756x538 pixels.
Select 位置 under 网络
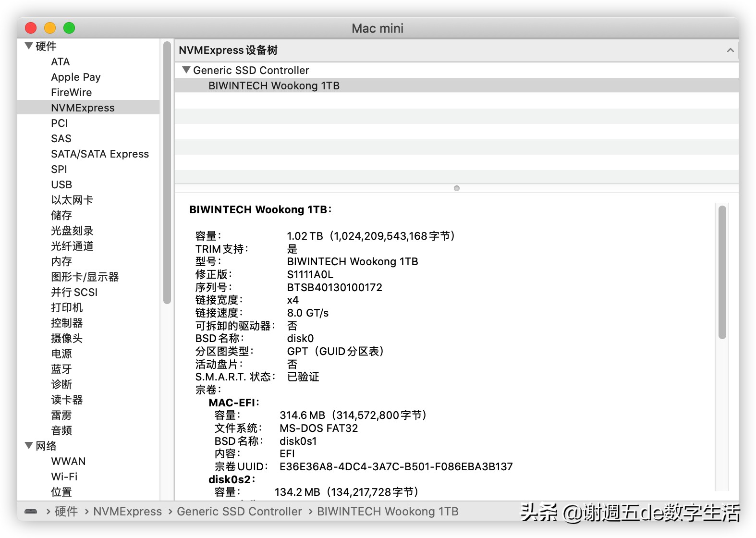pos(61,492)
